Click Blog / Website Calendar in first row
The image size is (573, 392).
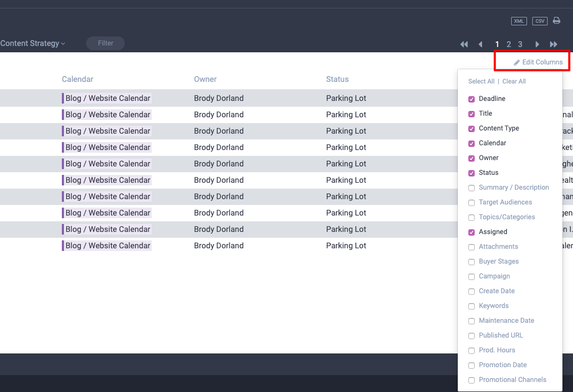tap(107, 98)
